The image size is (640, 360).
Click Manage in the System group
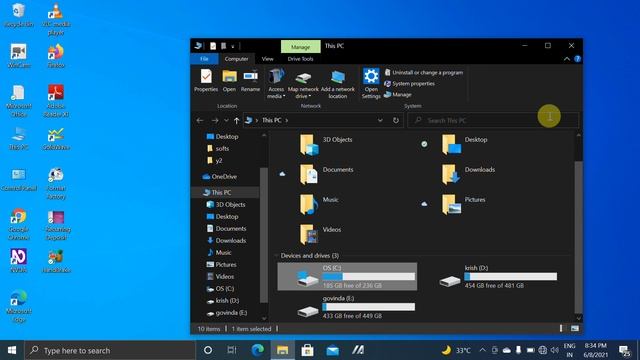398,94
